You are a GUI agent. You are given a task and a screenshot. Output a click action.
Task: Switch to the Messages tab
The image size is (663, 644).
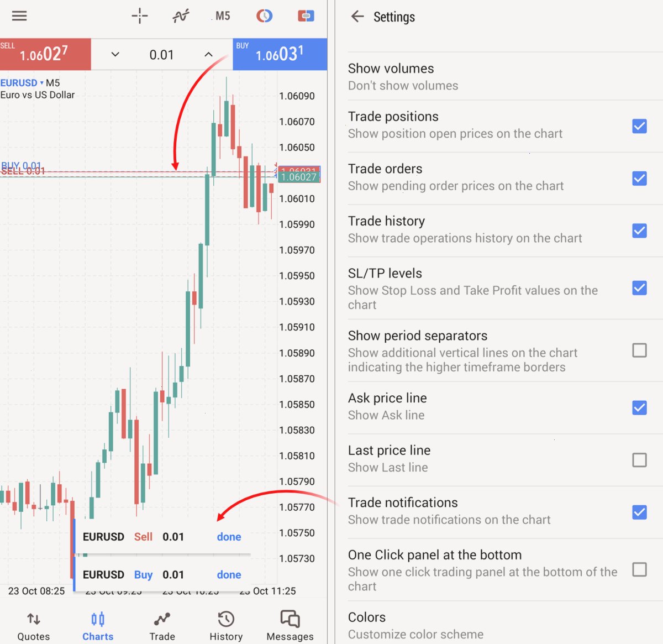290,626
